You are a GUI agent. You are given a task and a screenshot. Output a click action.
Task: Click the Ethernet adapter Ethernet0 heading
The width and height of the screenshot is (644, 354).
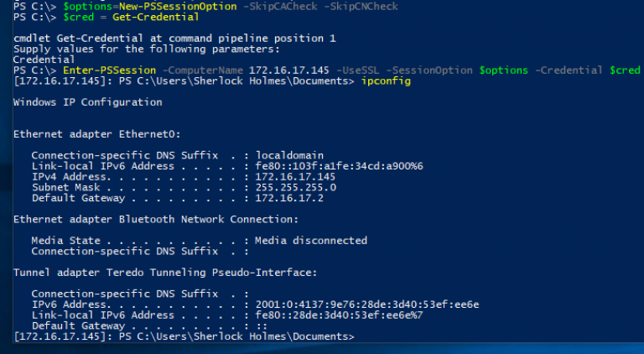point(97,133)
